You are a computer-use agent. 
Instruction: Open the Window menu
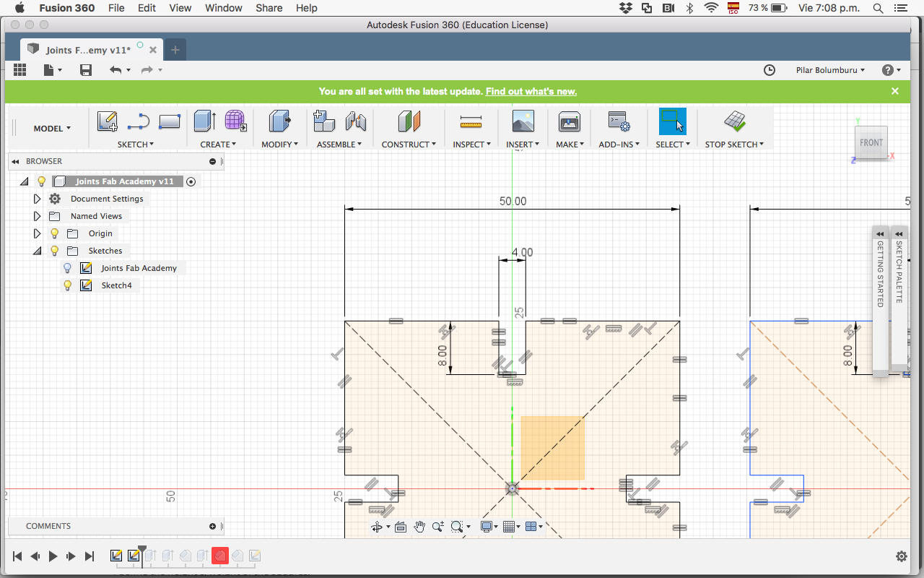coord(224,8)
